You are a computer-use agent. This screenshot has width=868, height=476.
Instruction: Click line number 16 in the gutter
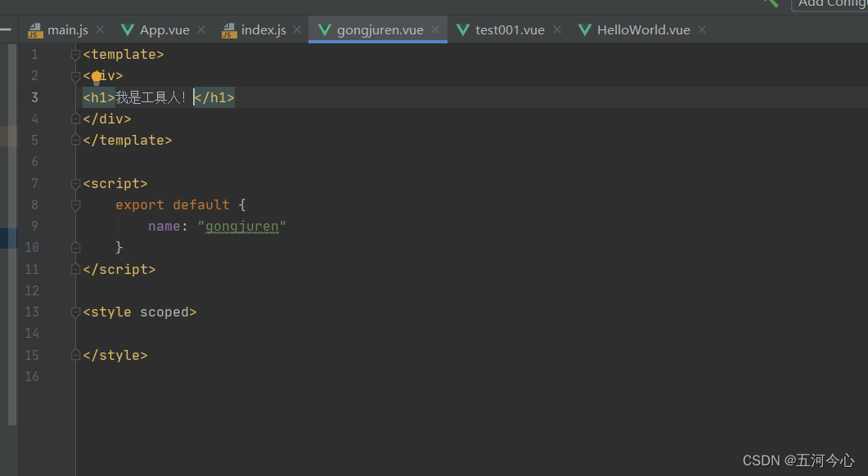(x=32, y=376)
